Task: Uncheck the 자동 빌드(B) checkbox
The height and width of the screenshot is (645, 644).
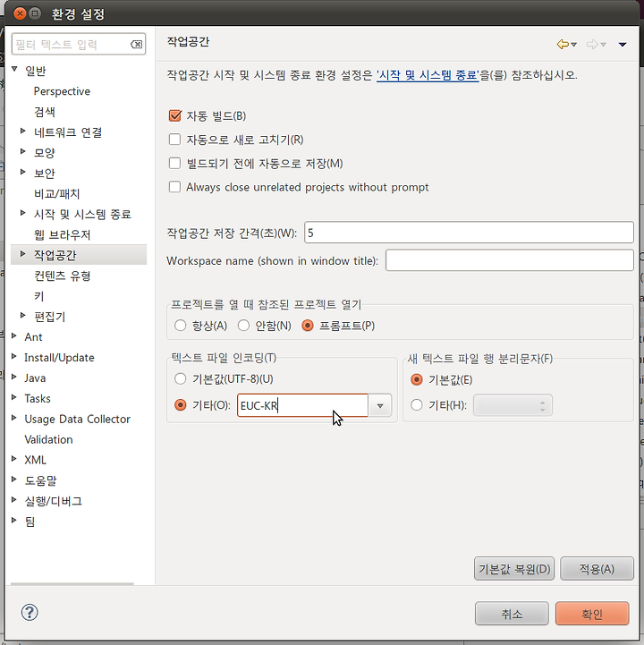Action: tap(174, 115)
